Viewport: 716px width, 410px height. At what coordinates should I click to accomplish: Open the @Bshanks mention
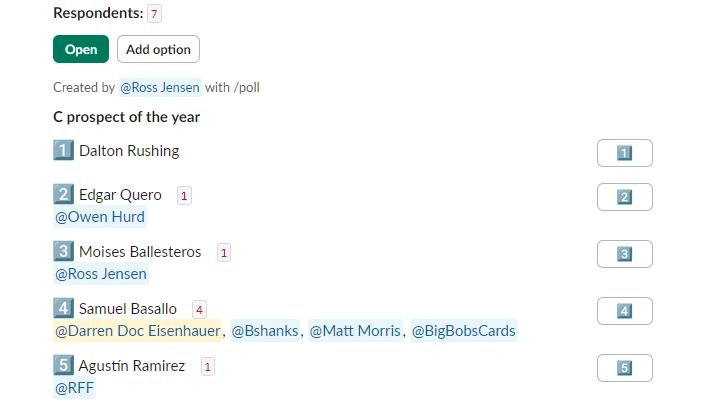tap(265, 331)
